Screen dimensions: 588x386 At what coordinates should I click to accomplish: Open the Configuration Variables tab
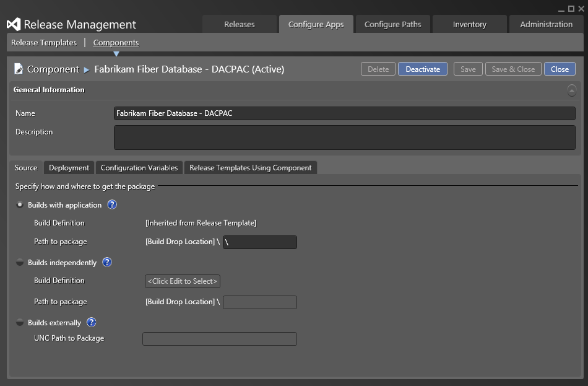(139, 168)
